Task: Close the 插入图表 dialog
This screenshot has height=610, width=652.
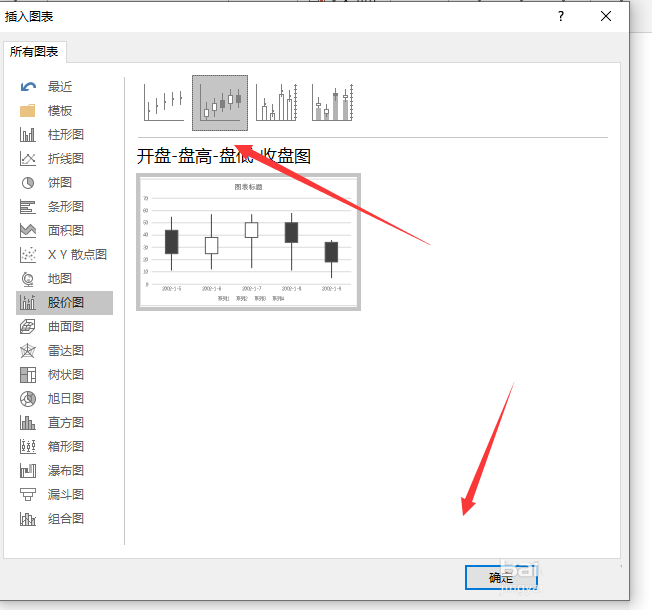Action: tap(606, 16)
